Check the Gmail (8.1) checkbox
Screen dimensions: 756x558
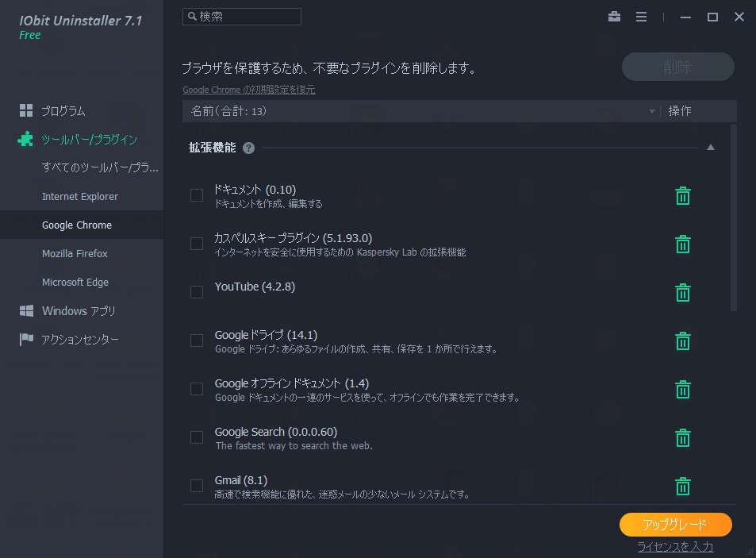[197, 486]
